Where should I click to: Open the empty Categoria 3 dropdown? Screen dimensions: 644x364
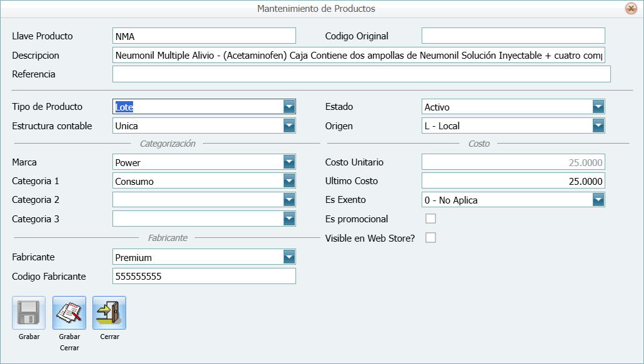pyautogui.click(x=289, y=219)
